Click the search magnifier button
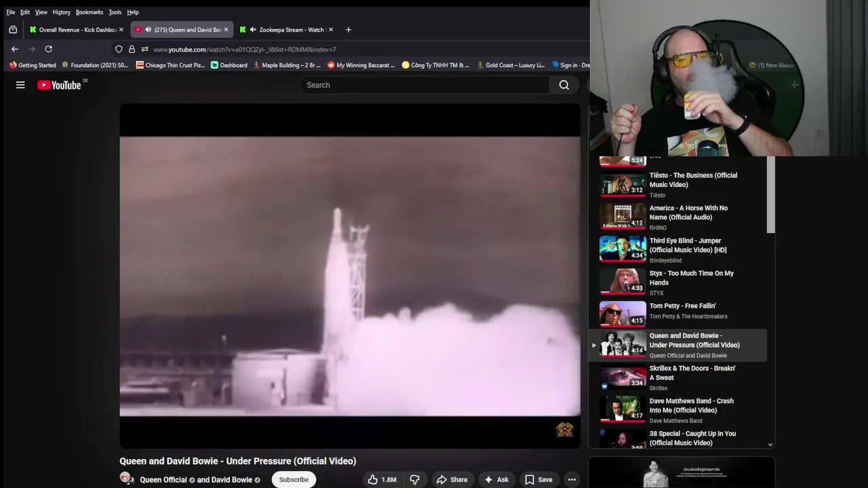 [564, 85]
